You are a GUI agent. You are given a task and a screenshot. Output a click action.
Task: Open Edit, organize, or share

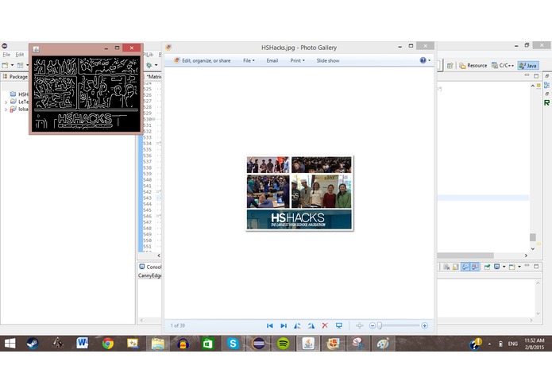tap(202, 60)
